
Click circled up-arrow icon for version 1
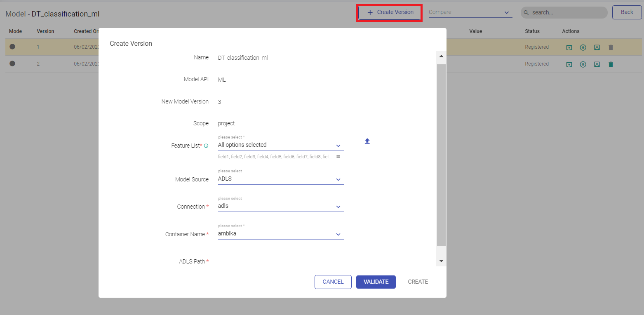tap(583, 47)
